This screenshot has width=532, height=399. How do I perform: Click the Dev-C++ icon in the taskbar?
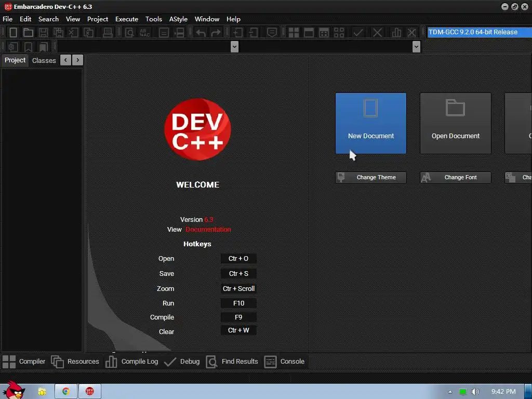click(x=89, y=392)
